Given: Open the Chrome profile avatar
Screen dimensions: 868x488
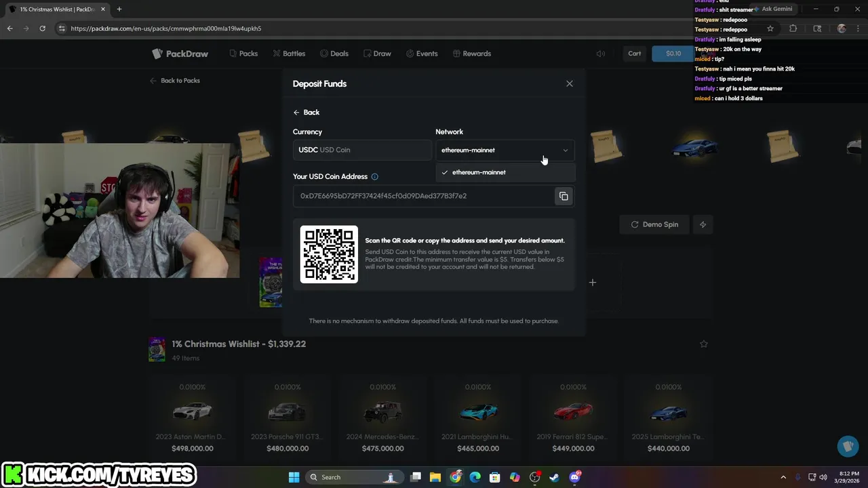Looking at the screenshot, I should (x=842, y=28).
